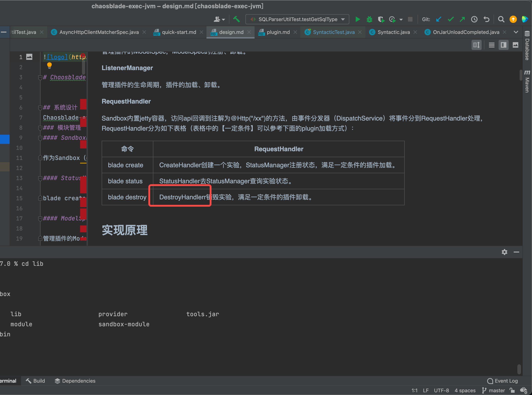The width and height of the screenshot is (532, 395).
Task: Collapse the '## 系统设计' fold on line 6
Action: (40, 108)
